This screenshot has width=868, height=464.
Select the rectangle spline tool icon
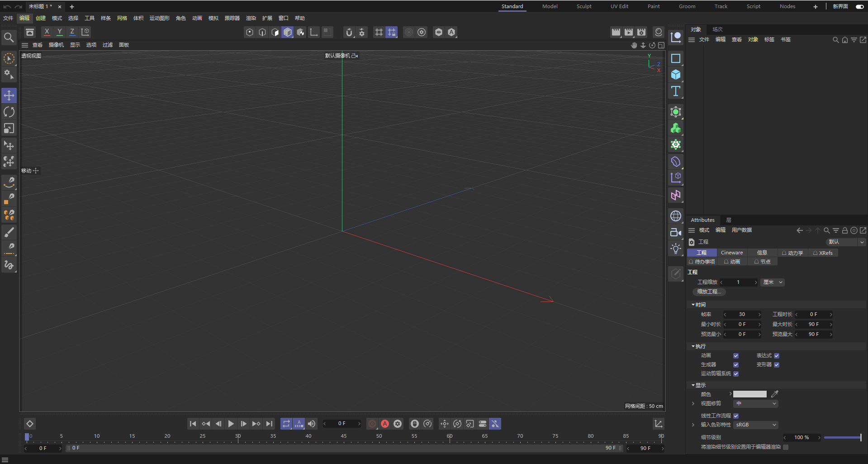[x=676, y=58]
